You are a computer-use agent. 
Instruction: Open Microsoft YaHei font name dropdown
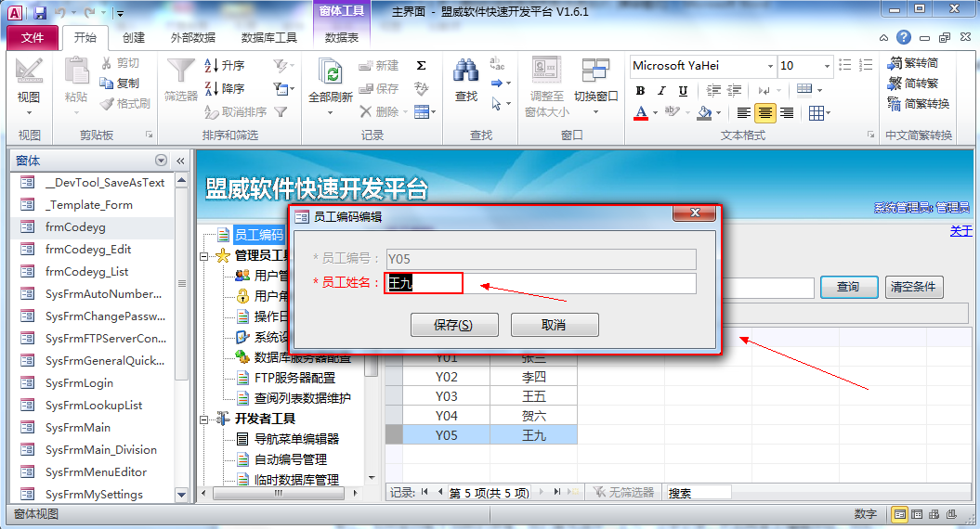(x=770, y=66)
